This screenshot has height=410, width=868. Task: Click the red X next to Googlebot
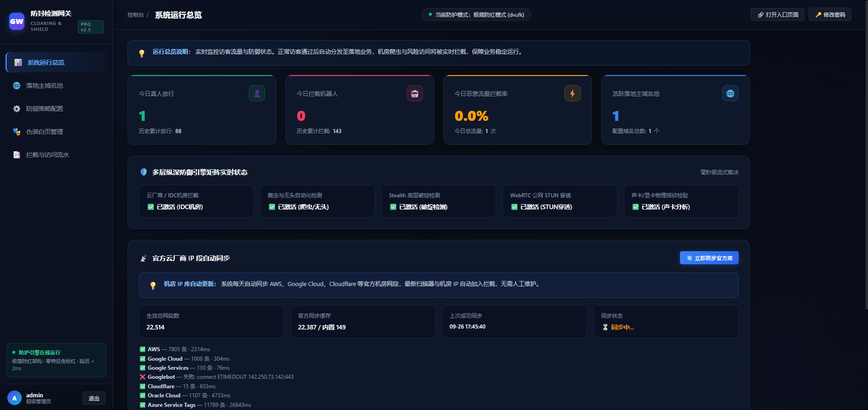142,377
